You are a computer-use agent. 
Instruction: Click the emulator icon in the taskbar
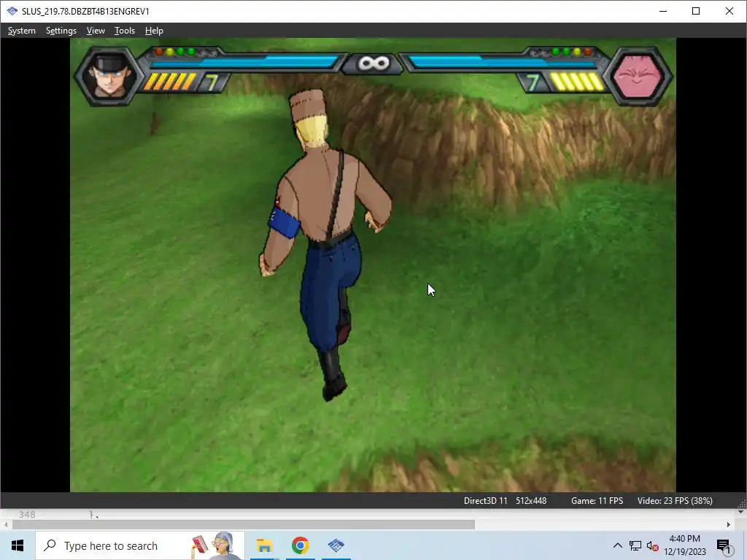tap(336, 545)
